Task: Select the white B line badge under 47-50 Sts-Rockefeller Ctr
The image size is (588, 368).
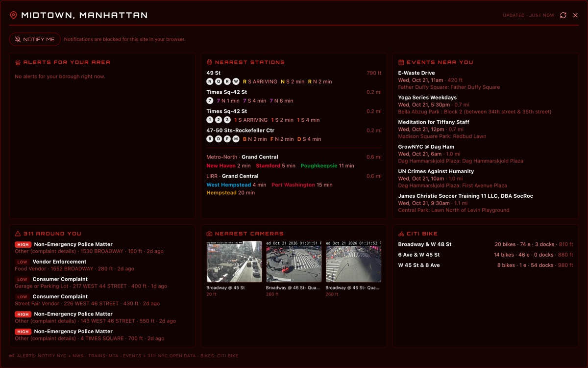Action: pos(210,139)
